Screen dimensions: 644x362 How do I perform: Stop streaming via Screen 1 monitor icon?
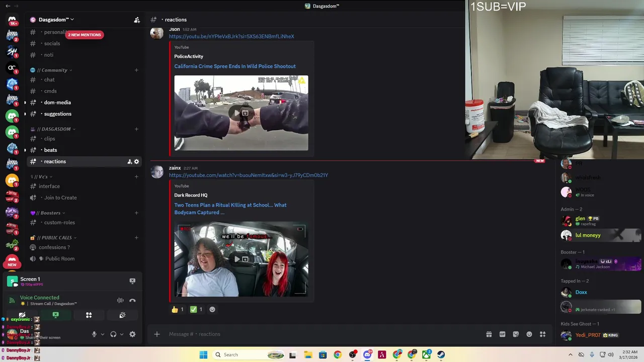(x=132, y=281)
